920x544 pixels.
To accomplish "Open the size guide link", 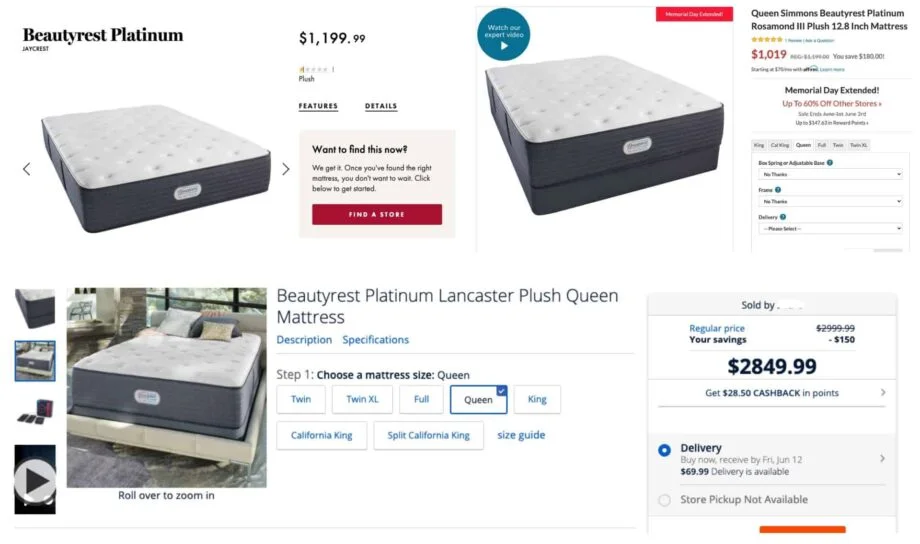I will [521, 435].
